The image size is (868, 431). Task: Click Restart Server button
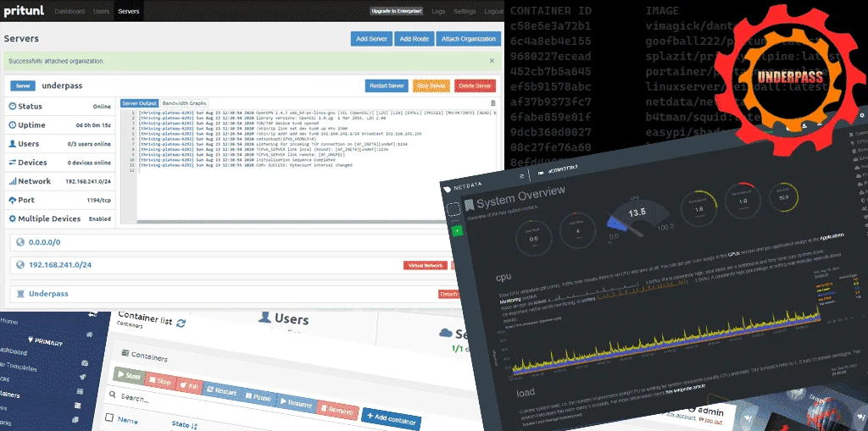387,86
